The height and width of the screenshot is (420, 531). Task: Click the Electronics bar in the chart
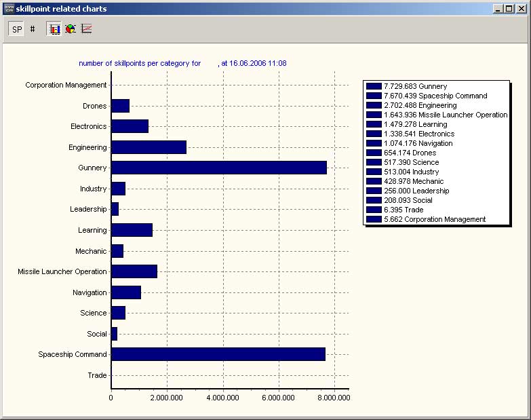(130, 126)
